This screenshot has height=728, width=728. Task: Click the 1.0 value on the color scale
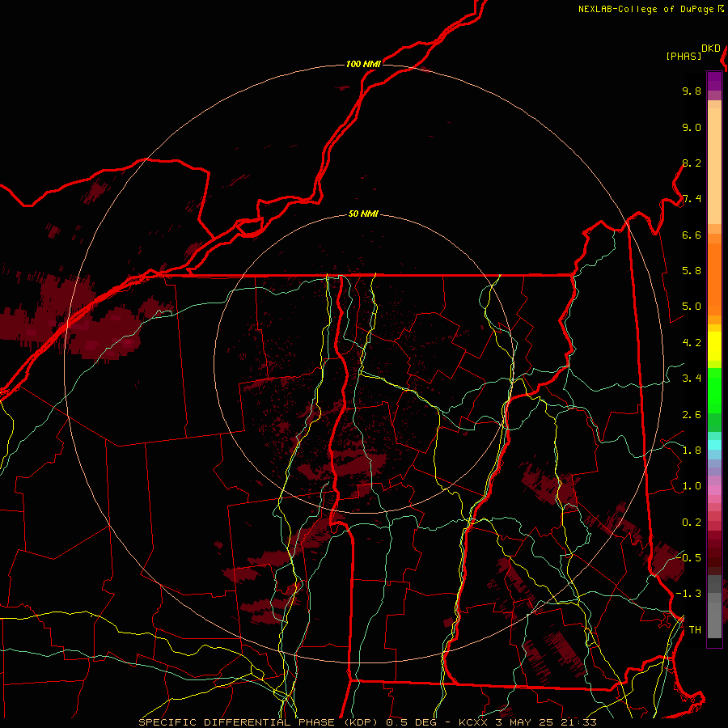pyautogui.click(x=692, y=487)
